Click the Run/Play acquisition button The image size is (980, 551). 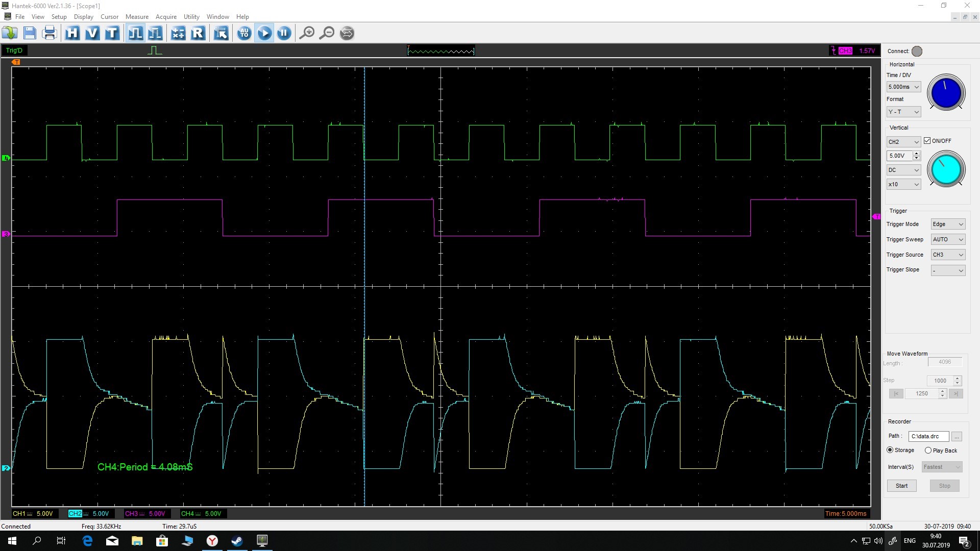[264, 32]
